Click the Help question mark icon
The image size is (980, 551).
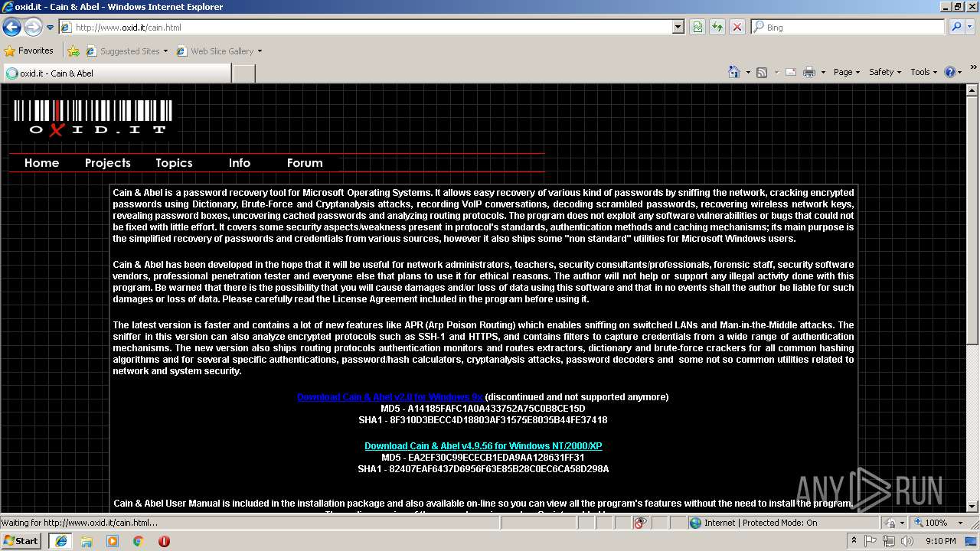coord(950,72)
